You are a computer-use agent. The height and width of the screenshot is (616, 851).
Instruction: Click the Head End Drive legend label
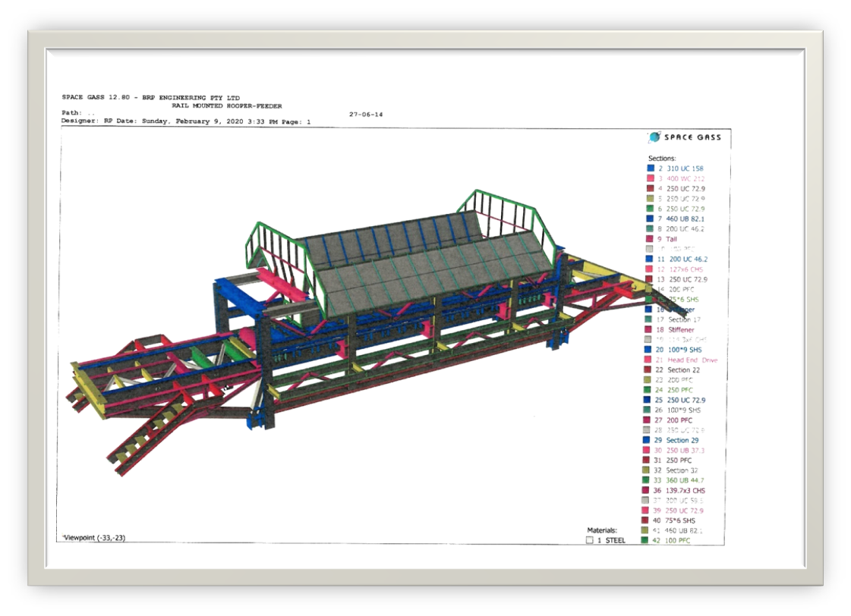[x=692, y=360]
